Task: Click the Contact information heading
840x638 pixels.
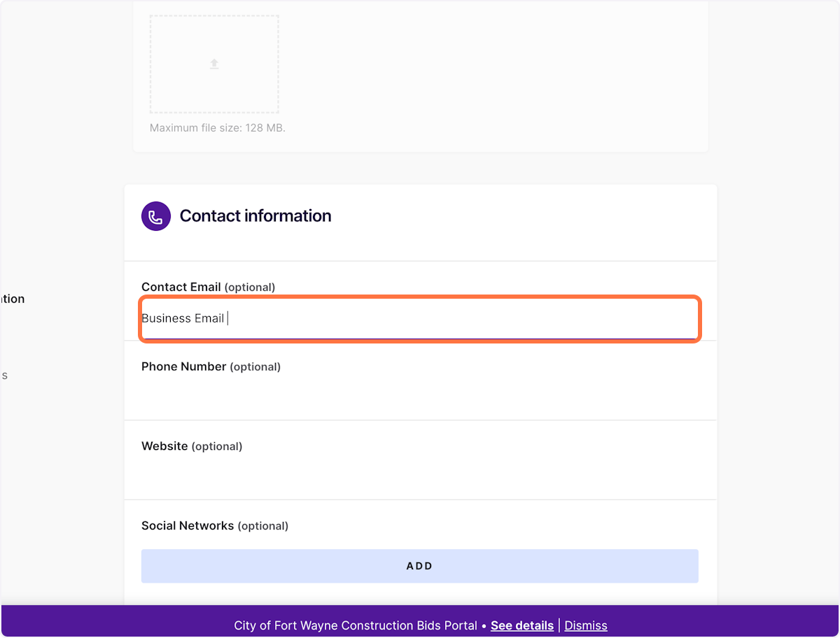Action: (255, 216)
